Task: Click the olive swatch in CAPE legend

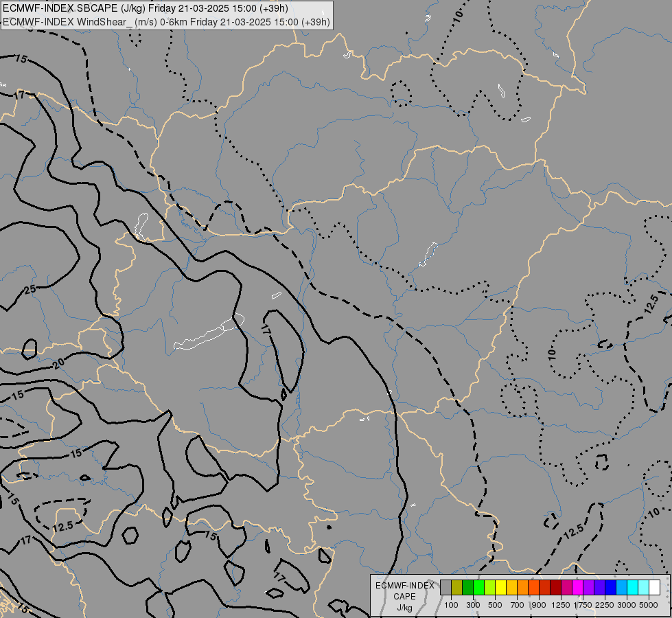Action: tap(457, 587)
